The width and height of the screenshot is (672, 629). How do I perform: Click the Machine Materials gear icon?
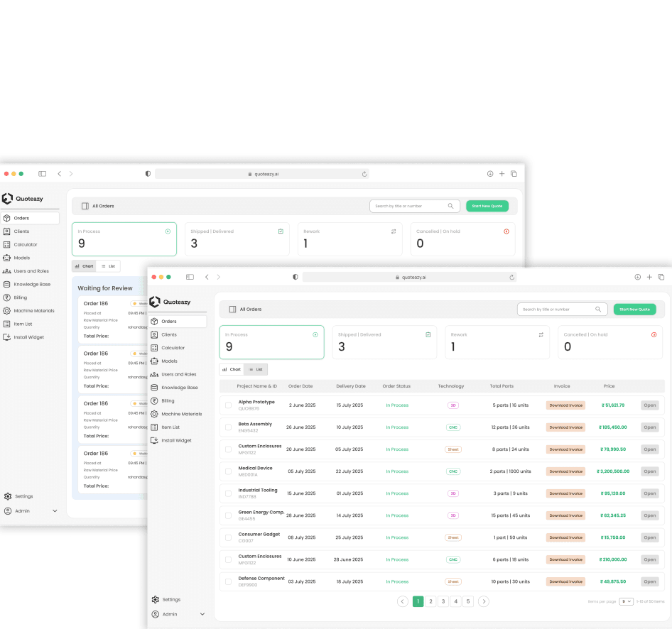[x=155, y=414]
